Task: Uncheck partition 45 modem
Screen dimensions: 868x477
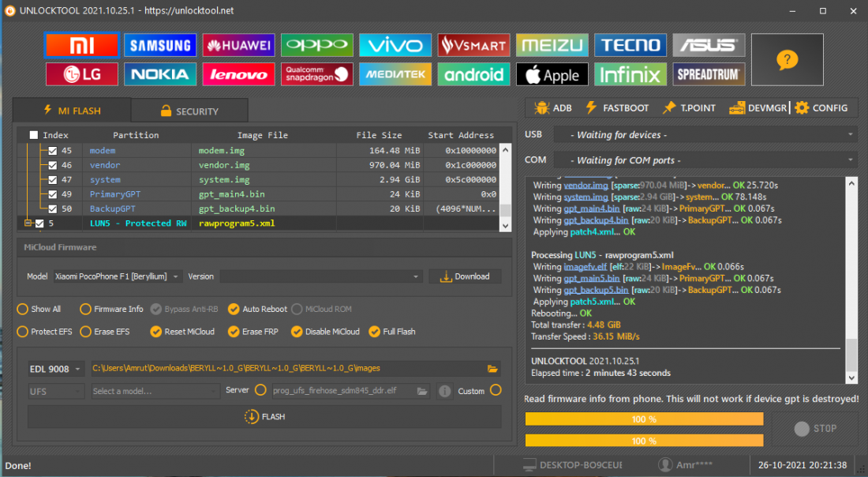Action: (53, 151)
